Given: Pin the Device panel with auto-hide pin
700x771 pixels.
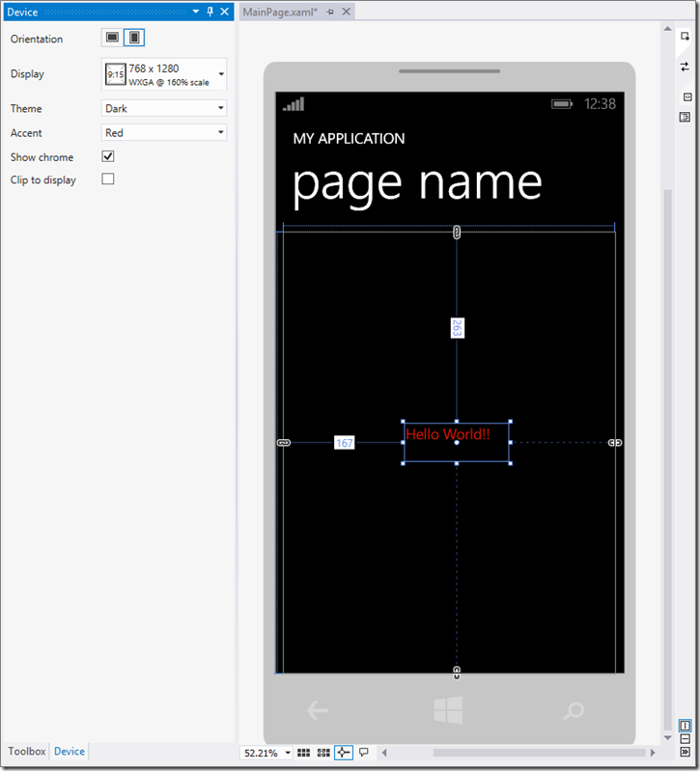Looking at the screenshot, I should tap(210, 12).
